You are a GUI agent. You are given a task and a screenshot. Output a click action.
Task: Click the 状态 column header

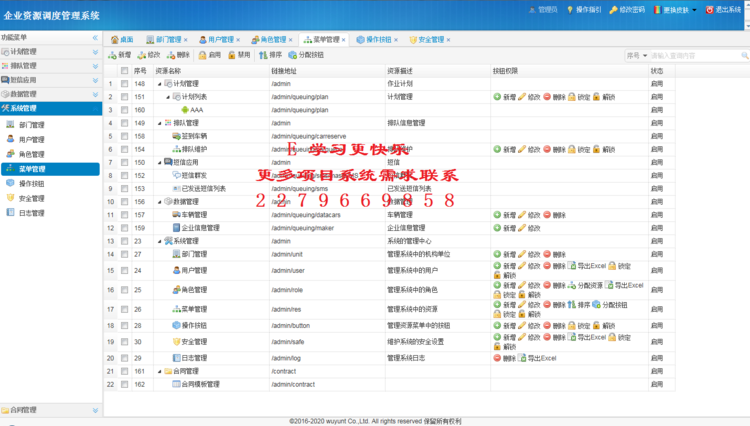click(662, 71)
